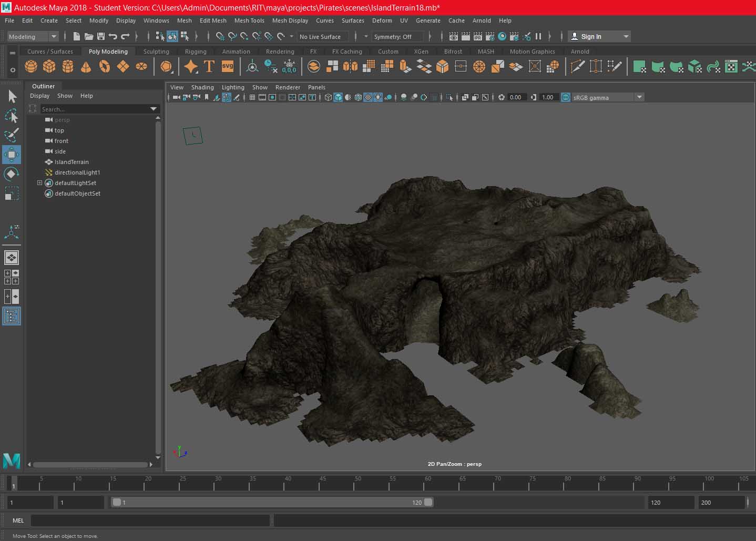Image resolution: width=756 pixels, height=541 pixels.
Task: Open the Symmetry: Off dropdown
Action: click(398, 36)
